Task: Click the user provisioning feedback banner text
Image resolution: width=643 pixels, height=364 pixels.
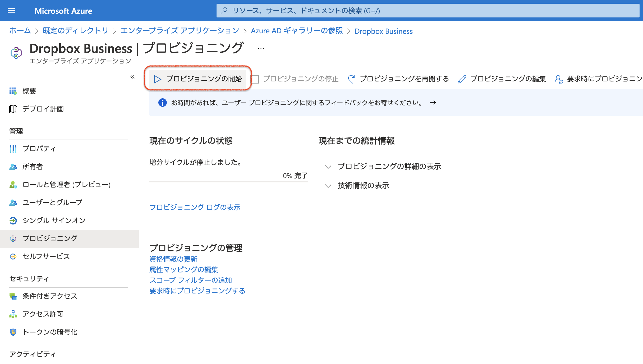Action: (x=297, y=103)
